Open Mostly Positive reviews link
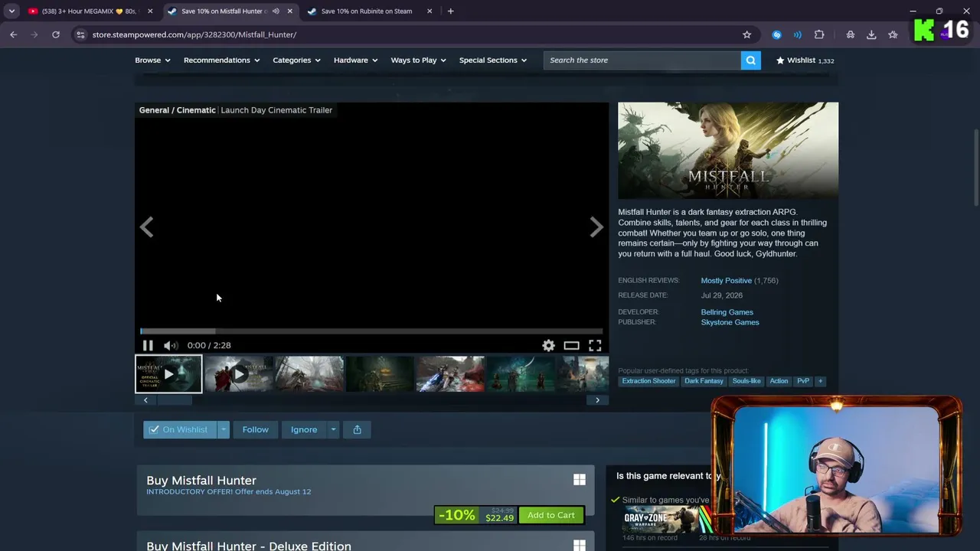The image size is (980, 551). (x=727, y=281)
